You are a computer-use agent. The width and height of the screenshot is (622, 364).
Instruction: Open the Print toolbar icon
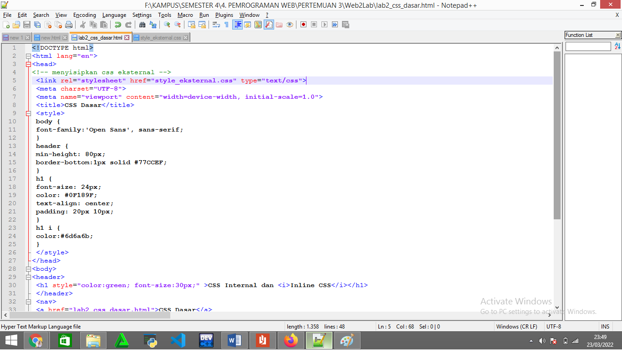point(69,24)
